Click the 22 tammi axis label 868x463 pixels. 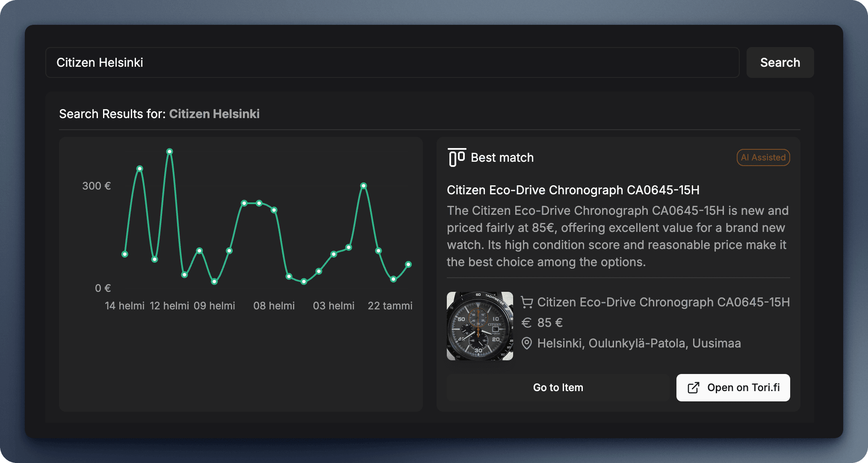[390, 306]
